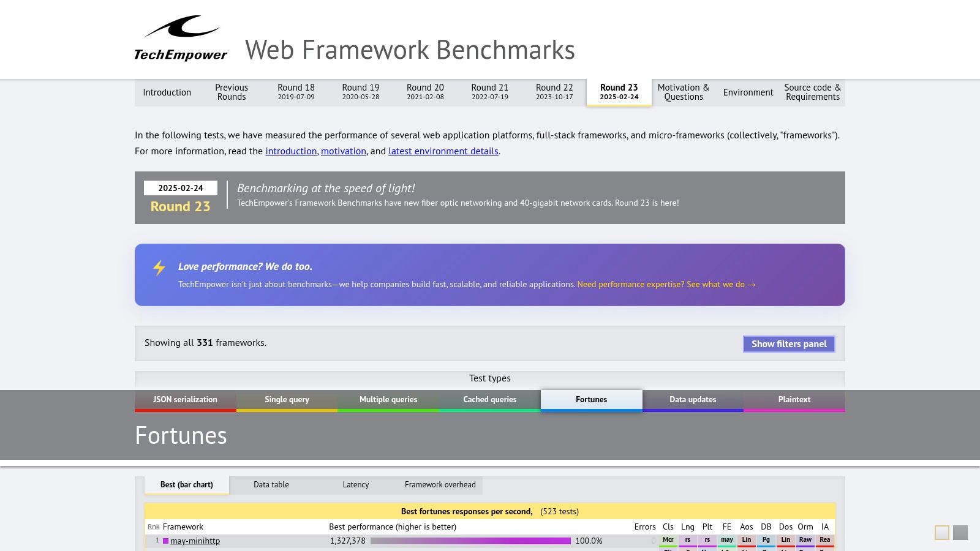Click the 2025-02-24 date badge

pyautogui.click(x=181, y=189)
